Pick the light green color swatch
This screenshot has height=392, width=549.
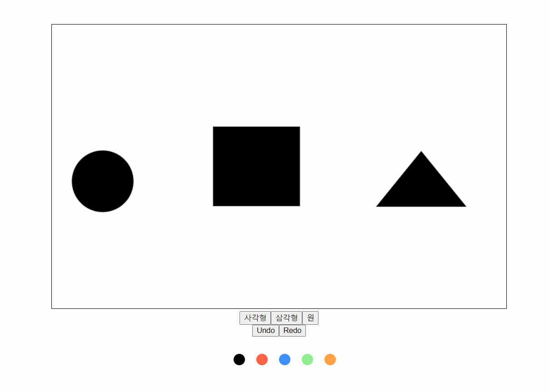[x=308, y=359]
